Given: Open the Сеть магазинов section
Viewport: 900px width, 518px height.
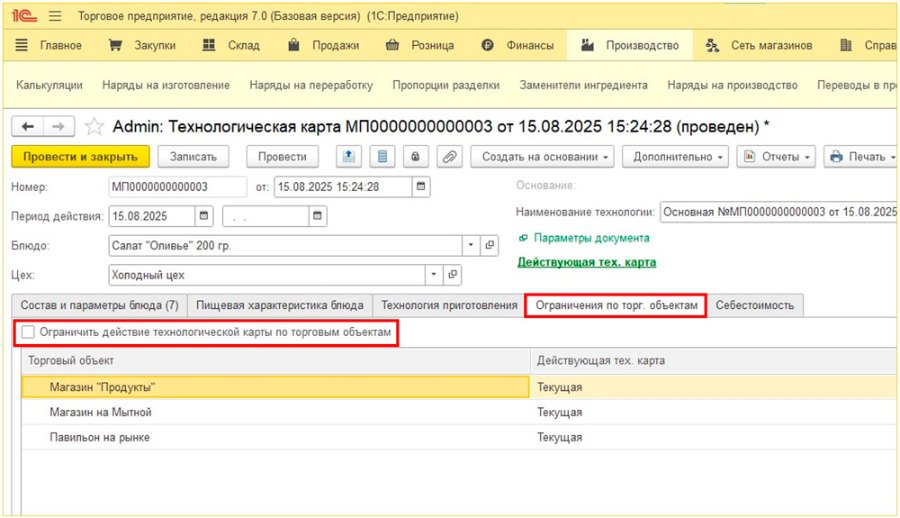Looking at the screenshot, I should coord(759,45).
